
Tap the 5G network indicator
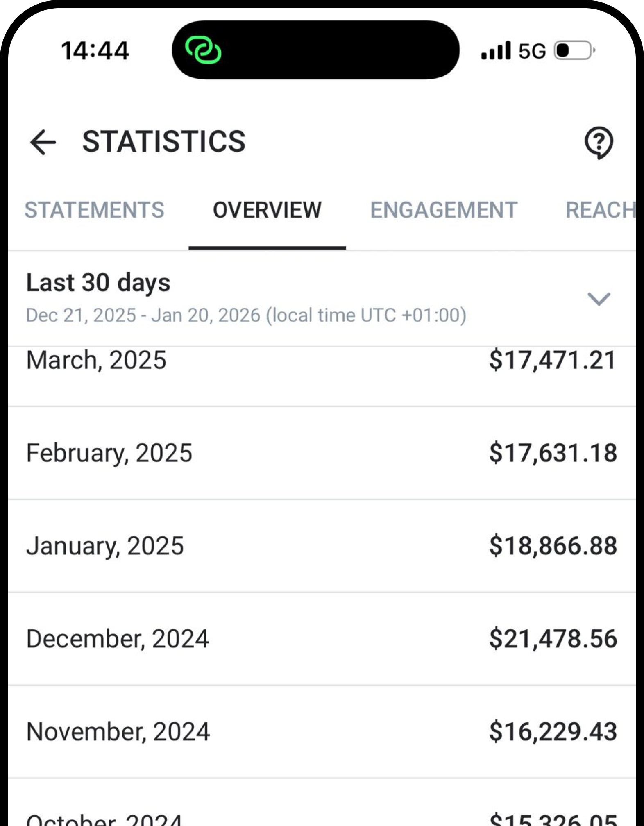pyautogui.click(x=532, y=51)
